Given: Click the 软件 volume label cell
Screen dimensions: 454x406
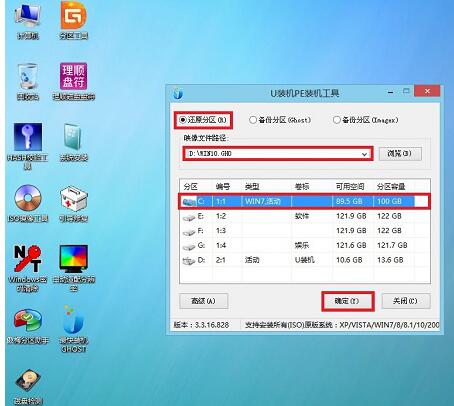Looking at the screenshot, I should [x=302, y=216].
